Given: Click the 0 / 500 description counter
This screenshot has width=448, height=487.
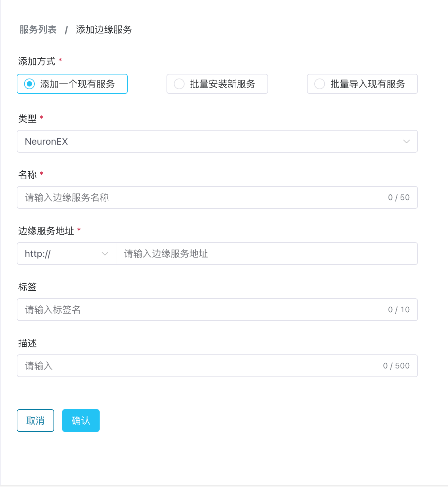Looking at the screenshot, I should click(396, 366).
